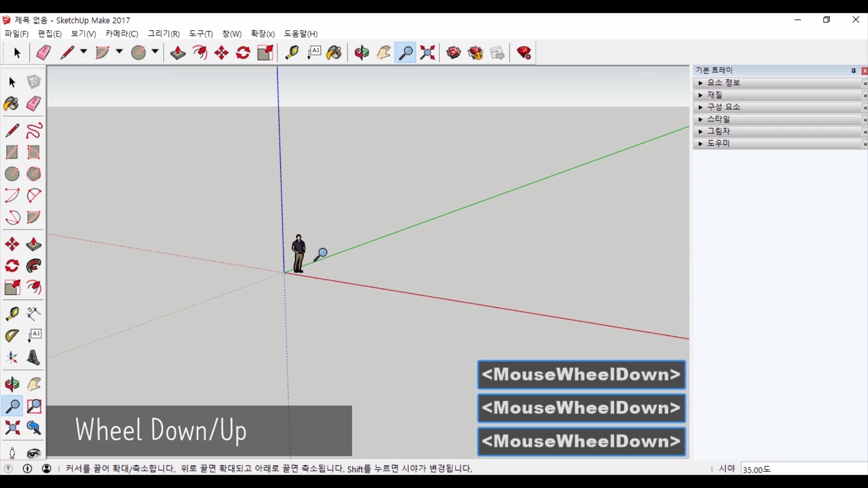The height and width of the screenshot is (488, 868).
Task: Pick the Follow Me tool in left palette
Action: [34, 266]
